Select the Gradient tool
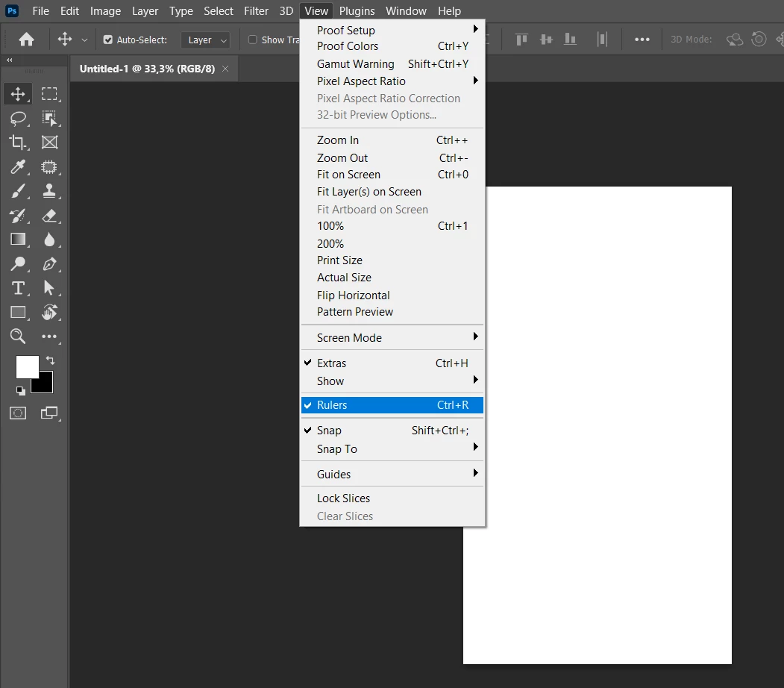 click(18, 240)
